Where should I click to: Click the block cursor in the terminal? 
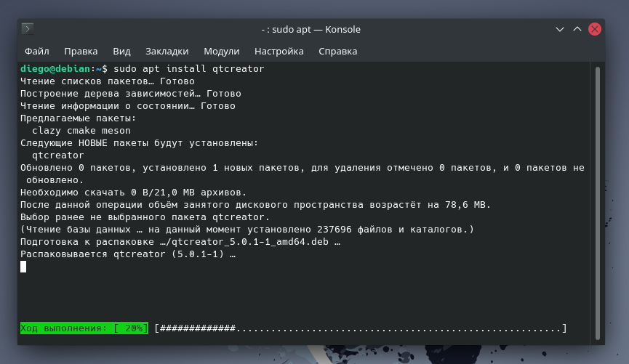[x=23, y=267]
